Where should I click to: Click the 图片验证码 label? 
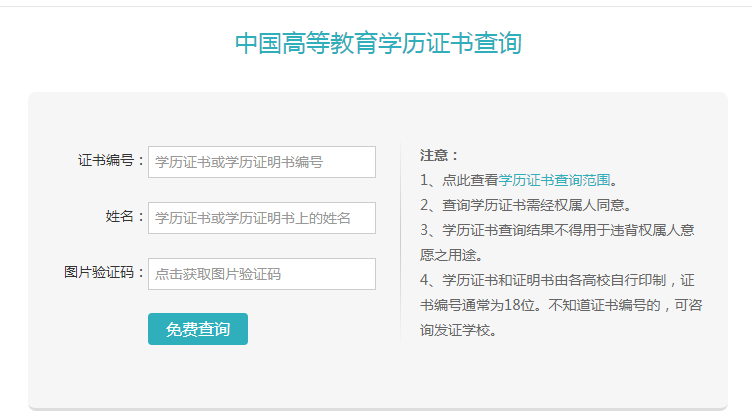pos(104,273)
